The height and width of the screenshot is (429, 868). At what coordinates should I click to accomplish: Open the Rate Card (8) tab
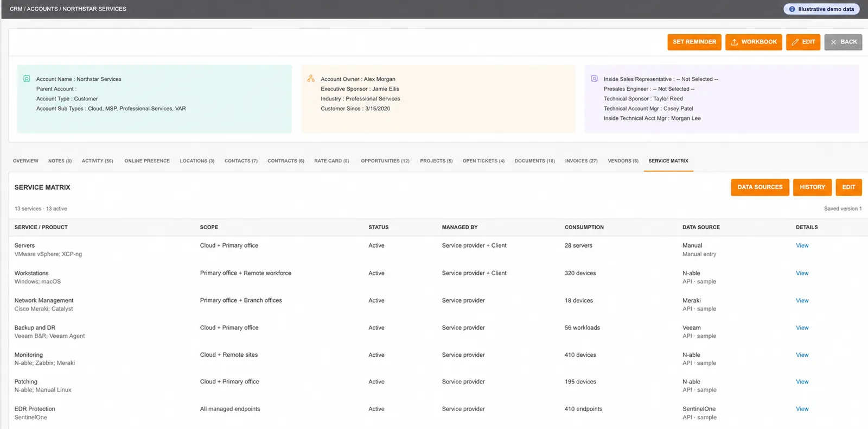(331, 161)
